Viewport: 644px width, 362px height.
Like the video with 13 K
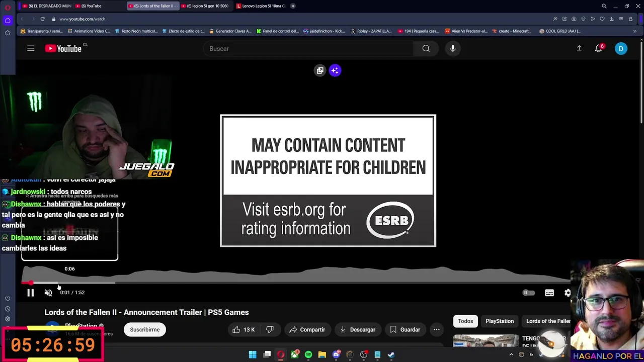point(244,330)
